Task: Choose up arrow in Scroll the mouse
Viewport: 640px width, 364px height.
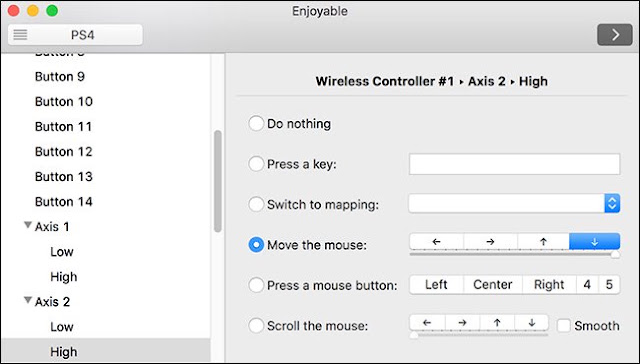Action: tap(497, 322)
